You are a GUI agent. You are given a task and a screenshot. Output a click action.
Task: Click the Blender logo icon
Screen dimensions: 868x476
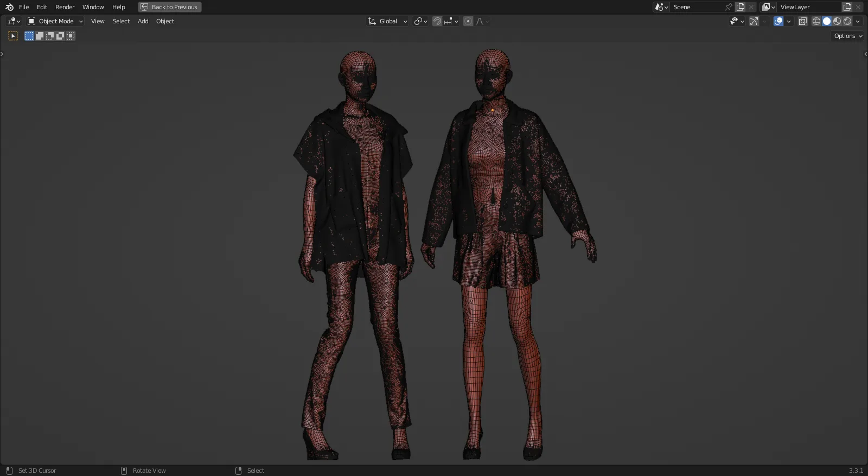click(9, 7)
